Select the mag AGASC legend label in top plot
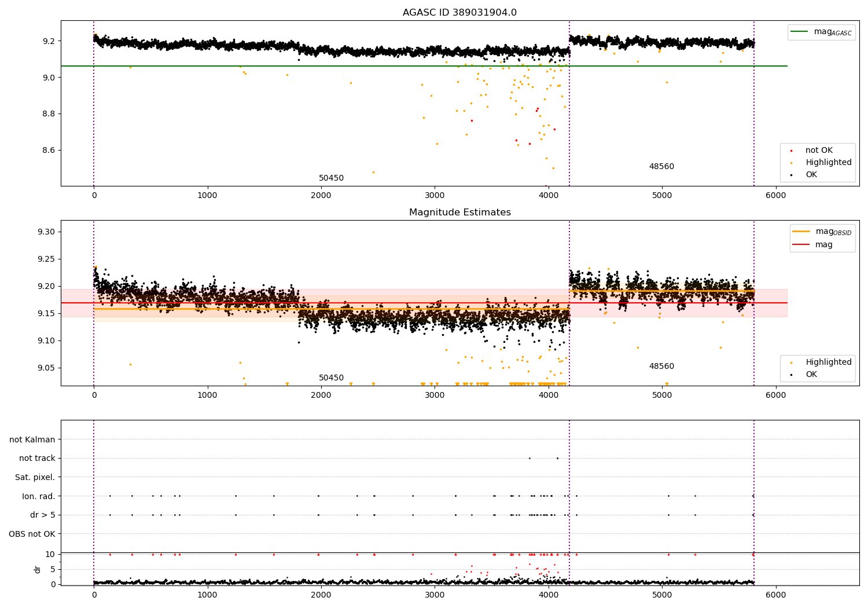The width and height of the screenshot is (868, 608). pyautogui.click(x=833, y=32)
